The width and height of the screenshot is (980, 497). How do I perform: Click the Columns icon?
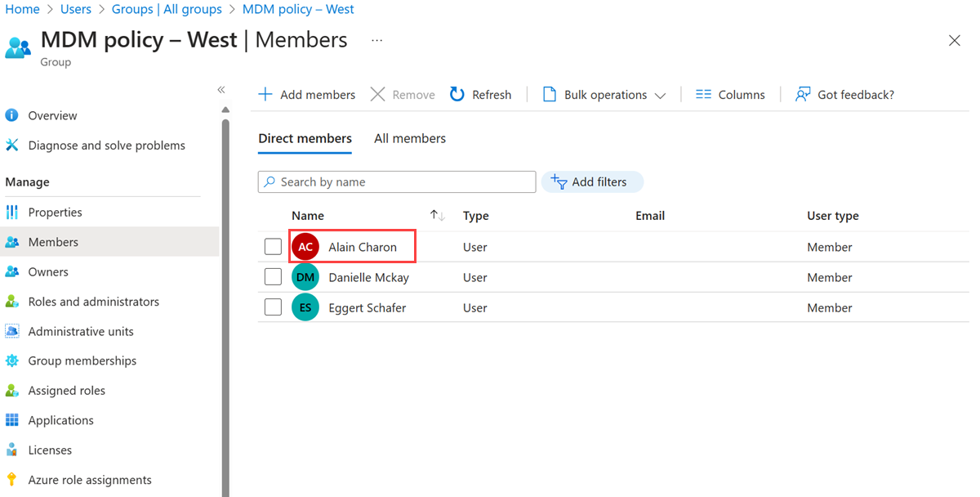point(703,95)
